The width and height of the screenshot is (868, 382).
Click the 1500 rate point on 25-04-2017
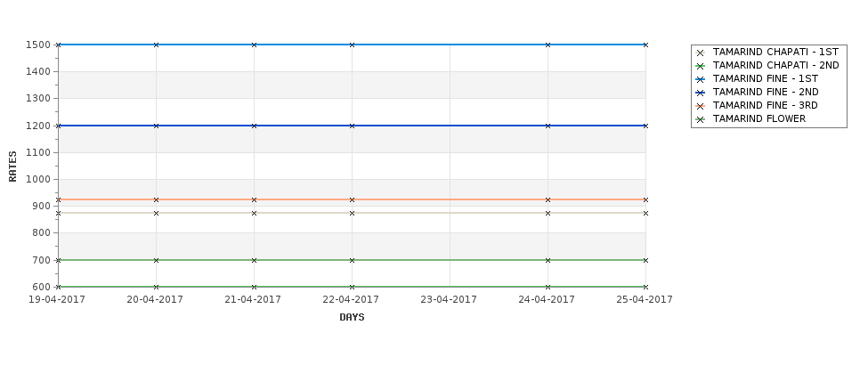646,45
